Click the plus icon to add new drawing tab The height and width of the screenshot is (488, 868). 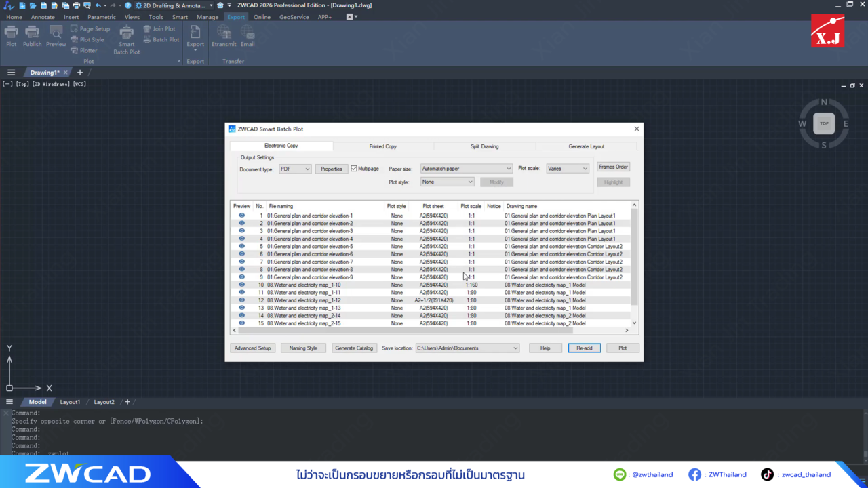(80, 73)
